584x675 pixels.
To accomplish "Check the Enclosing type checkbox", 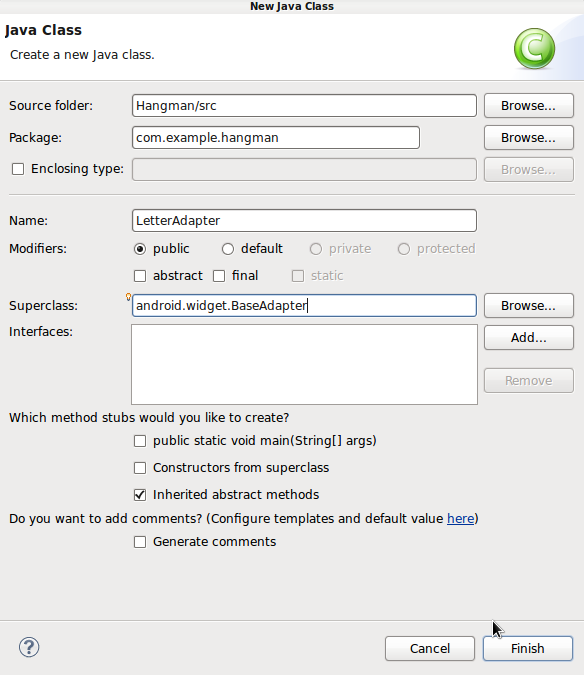I will [x=18, y=169].
